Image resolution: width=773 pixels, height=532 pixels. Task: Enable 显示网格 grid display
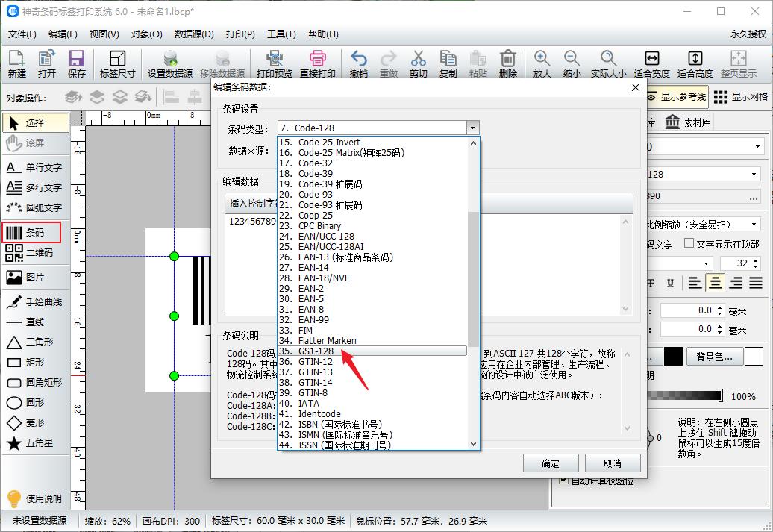(x=742, y=97)
